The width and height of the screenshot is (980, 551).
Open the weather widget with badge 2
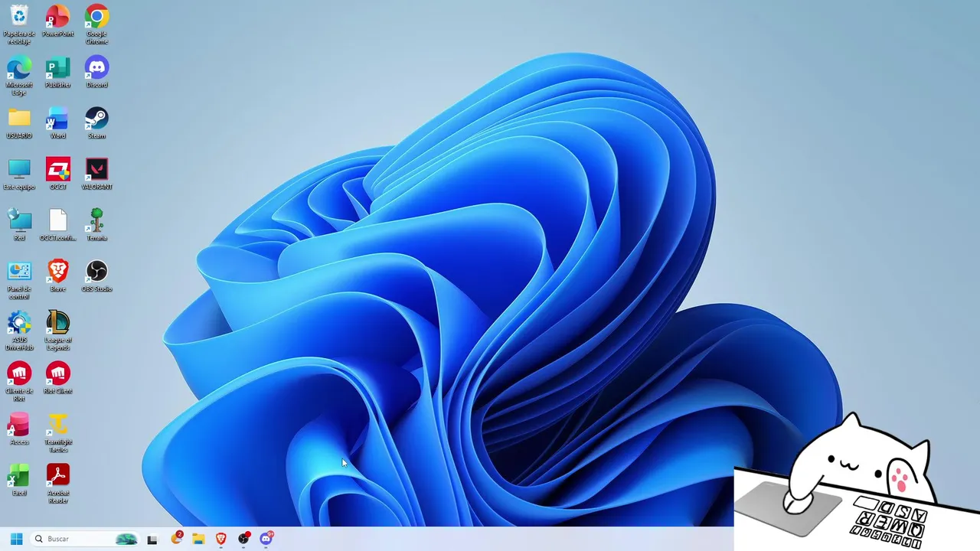[x=176, y=539]
